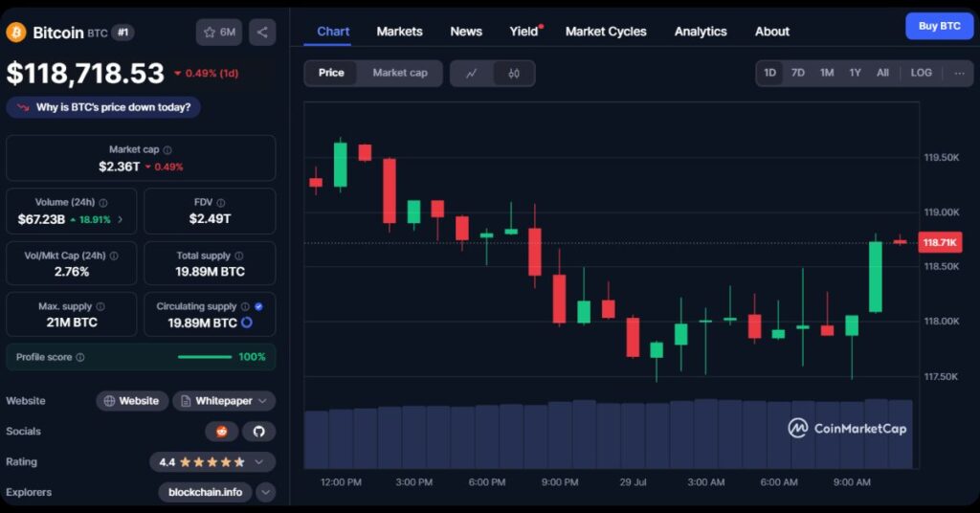The image size is (980, 513).
Task: Click the large green candle near 9:00 AM
Action: coord(876,277)
